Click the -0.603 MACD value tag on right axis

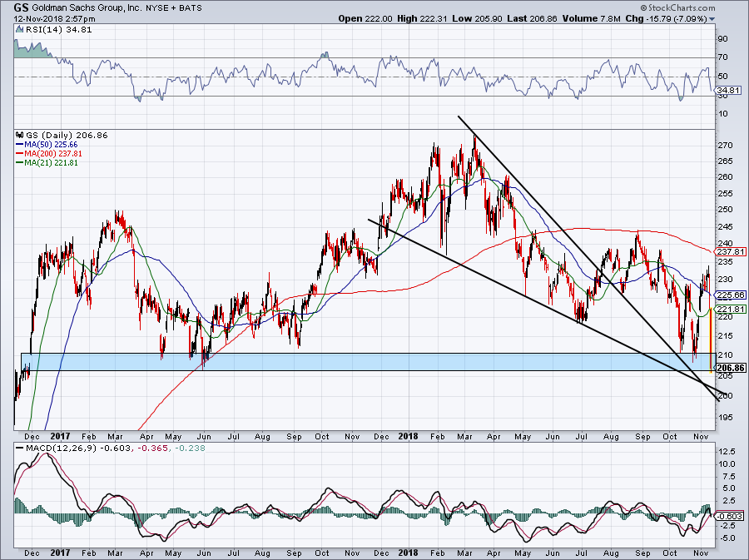point(729,516)
